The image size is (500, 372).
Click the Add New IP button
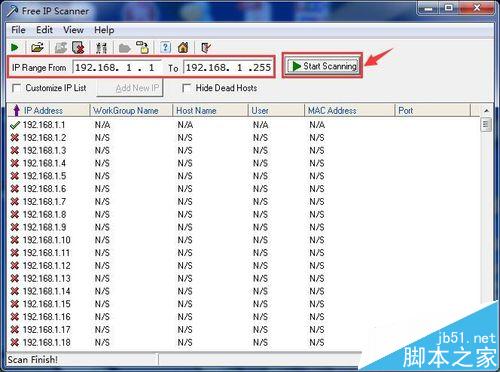(x=130, y=88)
